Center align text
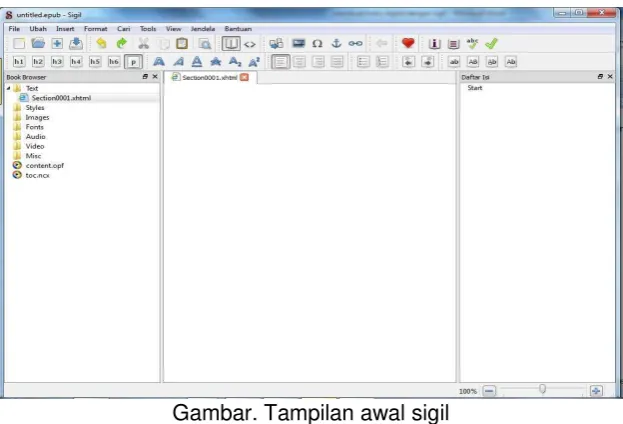This screenshot has height=424, width=623. (299, 62)
